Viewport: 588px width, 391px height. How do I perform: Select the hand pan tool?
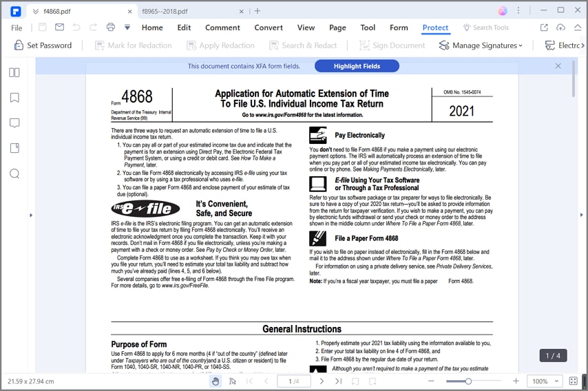pyautogui.click(x=216, y=381)
